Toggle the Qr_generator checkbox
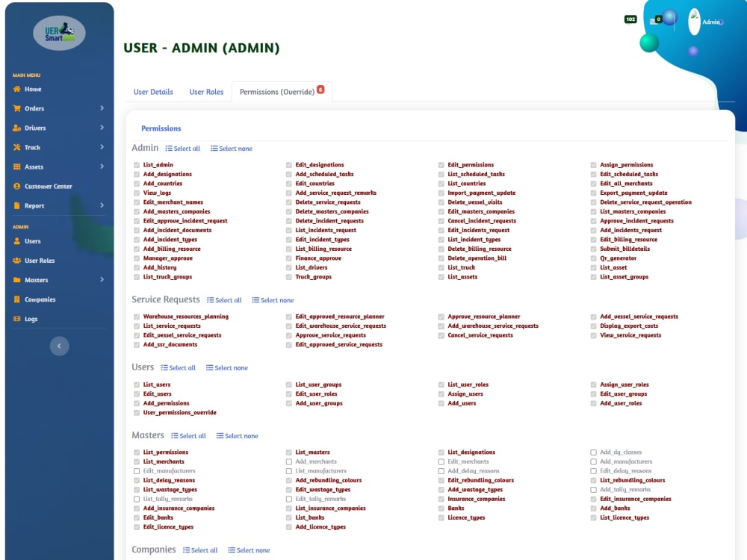The width and height of the screenshot is (747, 560). tap(594, 258)
